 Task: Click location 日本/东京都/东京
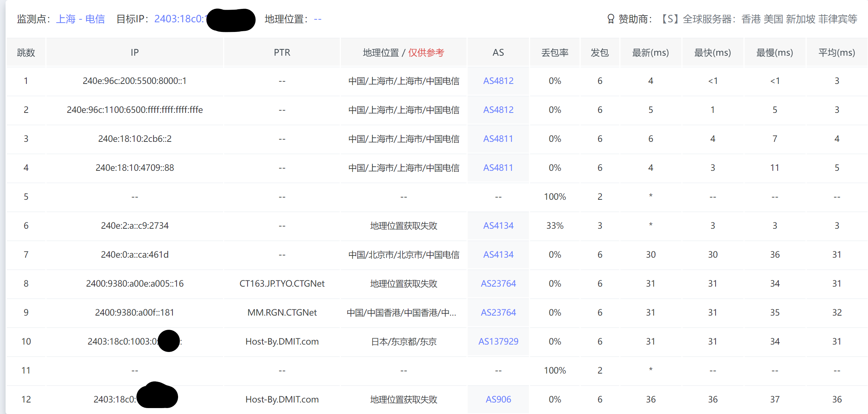[x=404, y=342]
